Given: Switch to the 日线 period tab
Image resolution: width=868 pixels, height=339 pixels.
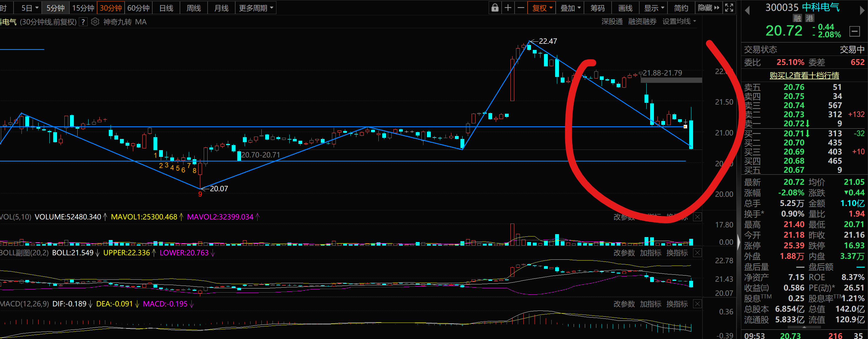Looking at the screenshot, I should 166,8.
